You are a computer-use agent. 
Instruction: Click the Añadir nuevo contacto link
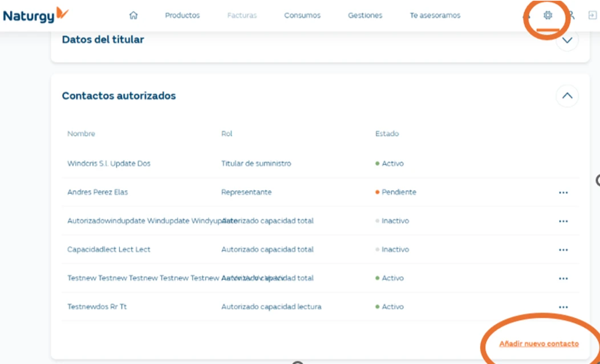point(538,343)
